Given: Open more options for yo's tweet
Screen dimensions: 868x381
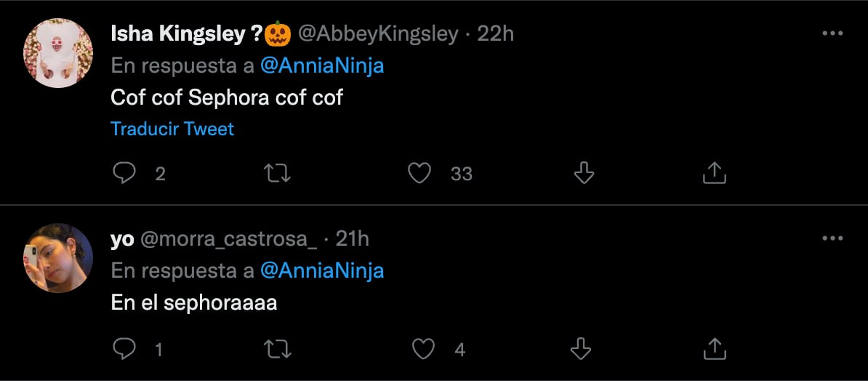Looking at the screenshot, I should (832, 238).
